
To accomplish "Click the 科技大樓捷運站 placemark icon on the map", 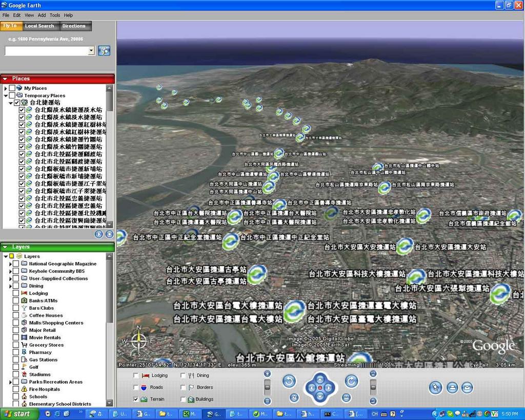I will point(416,276).
